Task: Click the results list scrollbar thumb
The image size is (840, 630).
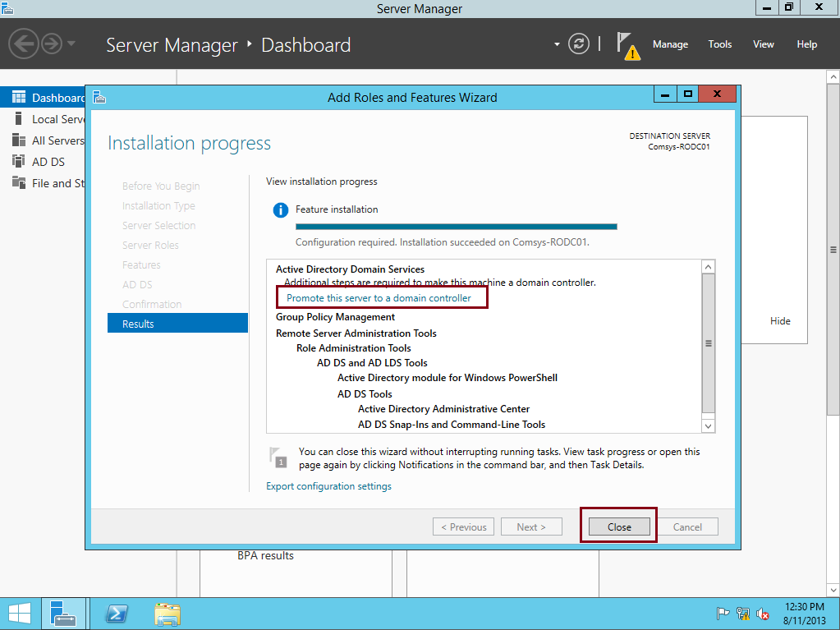Action: coord(709,343)
